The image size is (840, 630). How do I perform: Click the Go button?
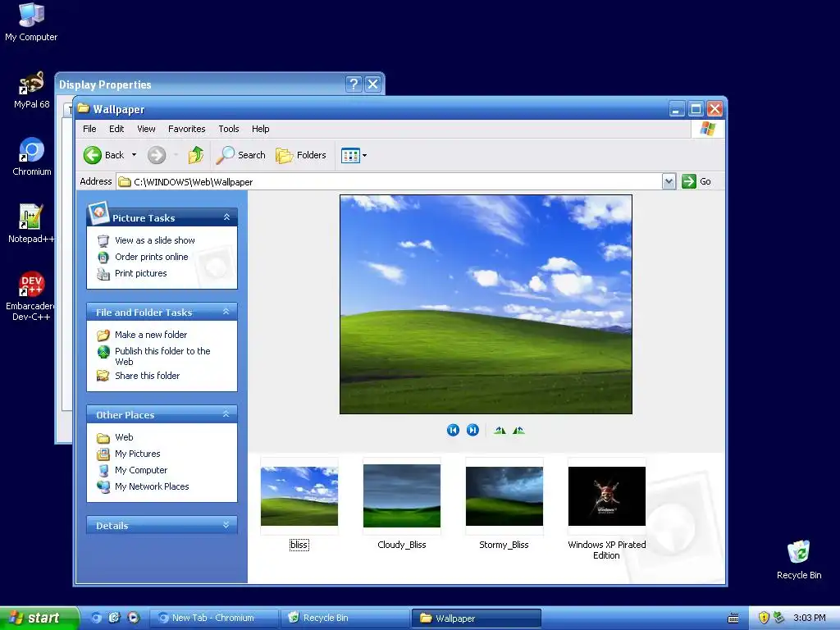(696, 181)
